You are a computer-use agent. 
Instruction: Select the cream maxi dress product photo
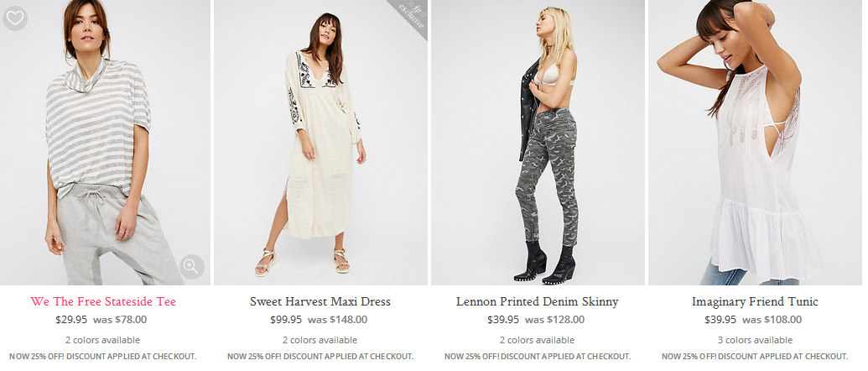[x=320, y=143]
